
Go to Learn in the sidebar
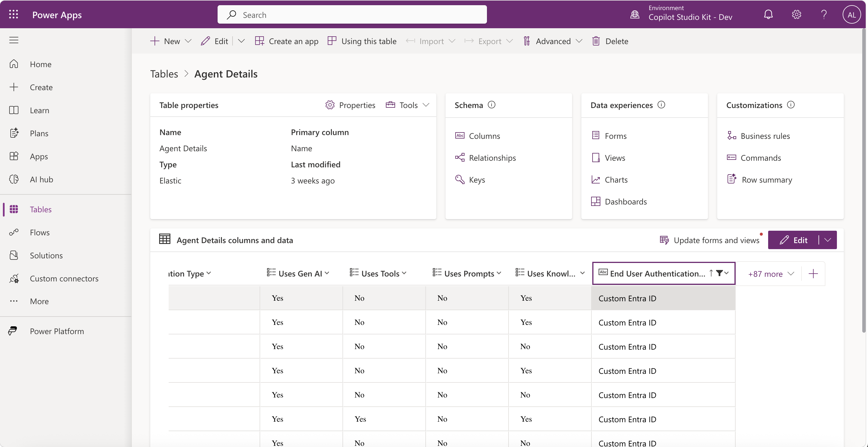[x=39, y=110]
